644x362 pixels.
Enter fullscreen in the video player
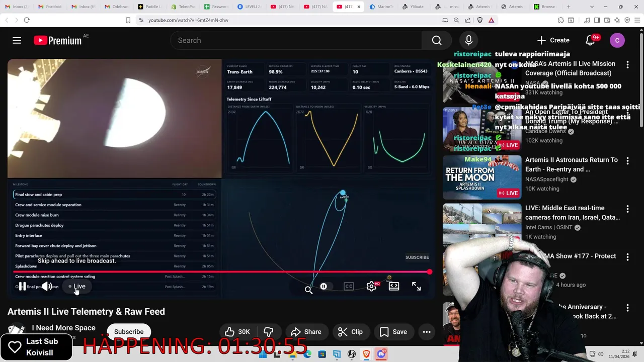pos(417,286)
